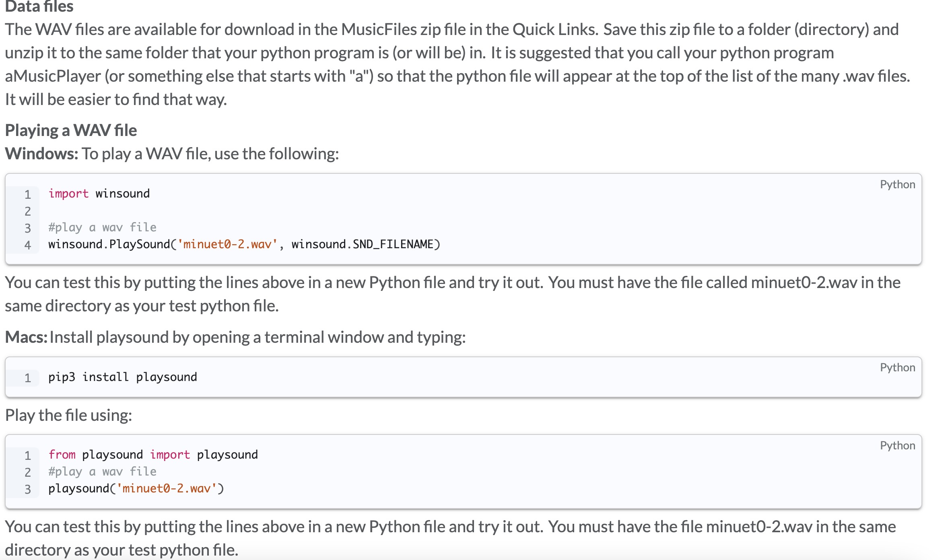Click the Python label on playsound code block
Screen dimensions: 952x560
897,445
